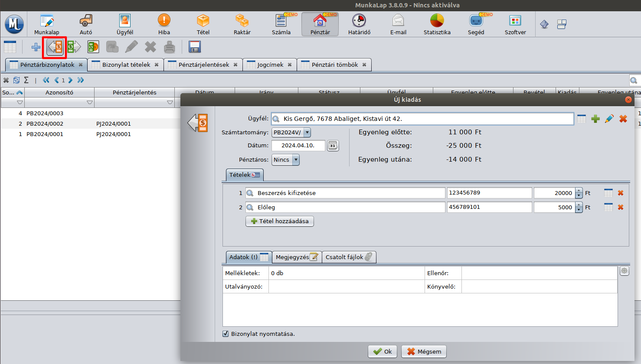The height and width of the screenshot is (364, 641).
Task: Click the Ügyfél customer input field
Action: point(425,119)
